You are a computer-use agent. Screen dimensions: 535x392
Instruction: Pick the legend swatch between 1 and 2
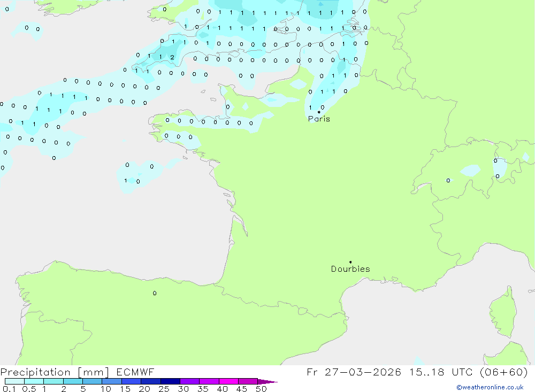[x=53, y=381]
